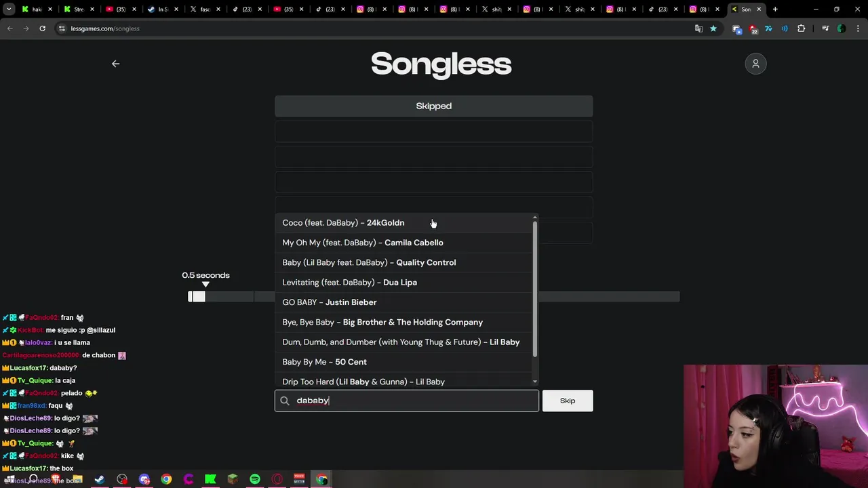Switch to the 'In S' tab
This screenshot has height=488, width=868.
[163, 9]
